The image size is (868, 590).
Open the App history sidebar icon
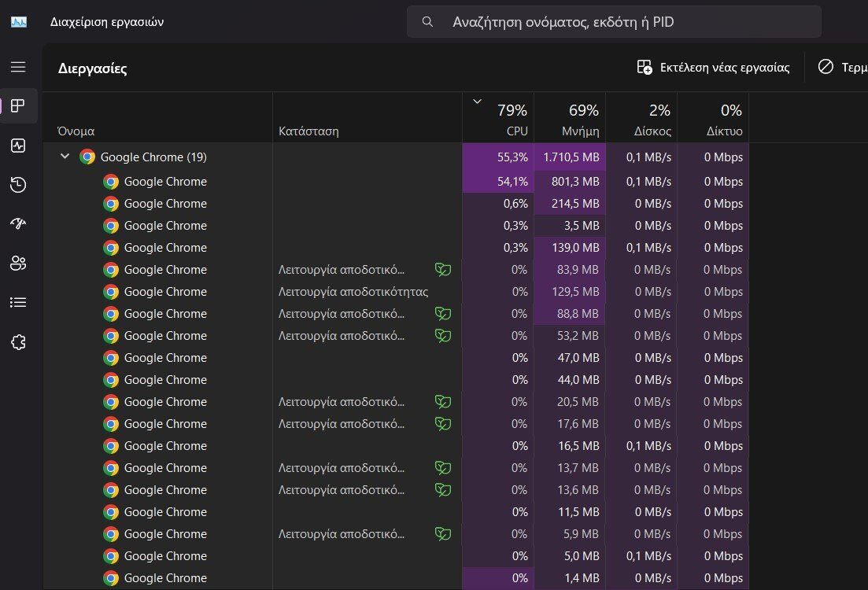pyautogui.click(x=18, y=184)
